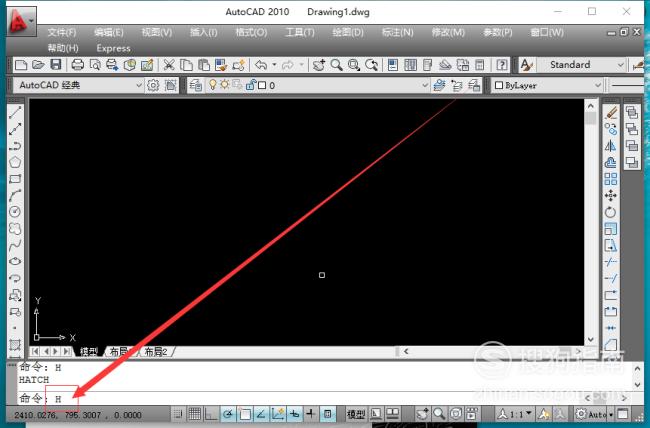Open the 文件(F) menu
The image size is (650, 428).
[62, 32]
